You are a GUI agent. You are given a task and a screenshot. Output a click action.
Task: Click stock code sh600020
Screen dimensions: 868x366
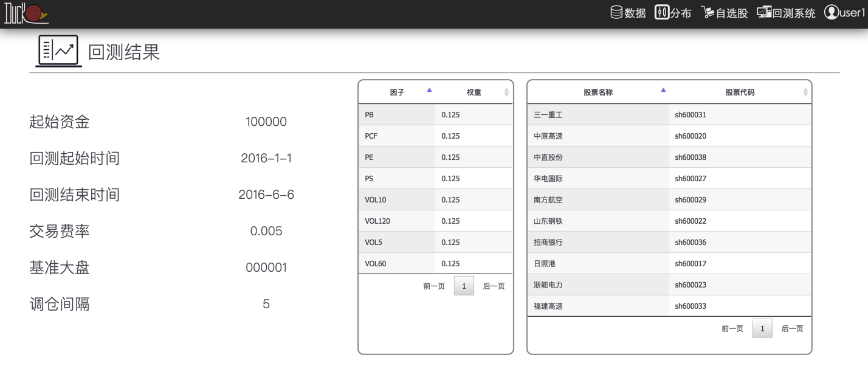pos(691,136)
